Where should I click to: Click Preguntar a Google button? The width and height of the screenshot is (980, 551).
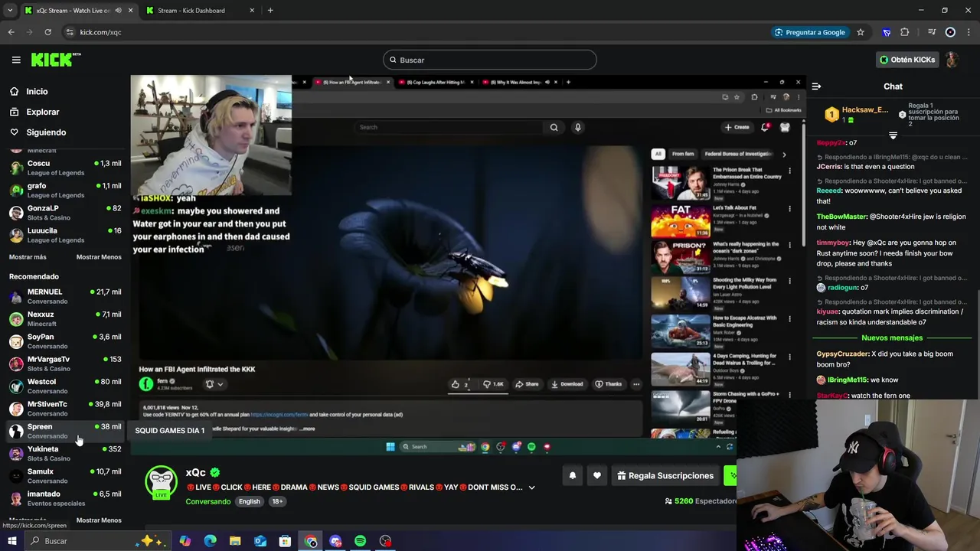point(810,32)
